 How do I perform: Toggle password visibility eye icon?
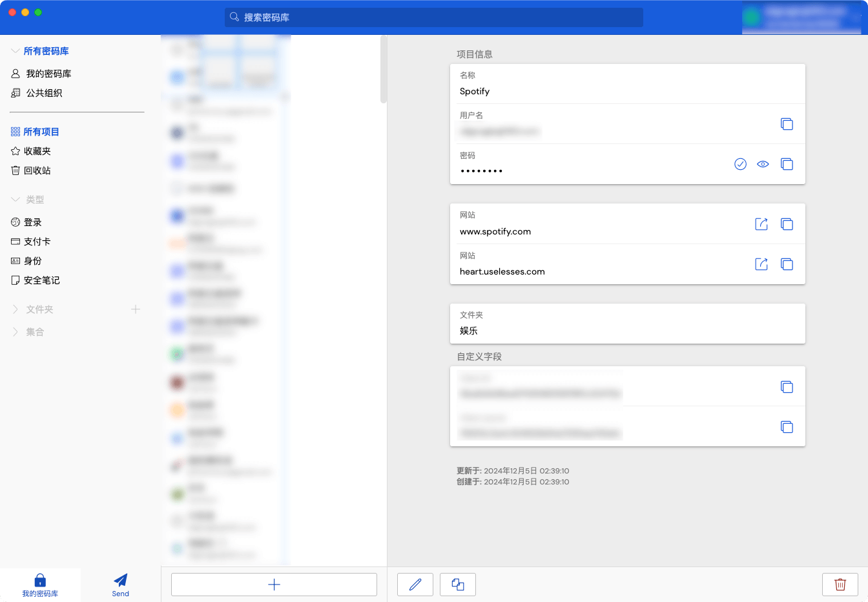(x=763, y=164)
